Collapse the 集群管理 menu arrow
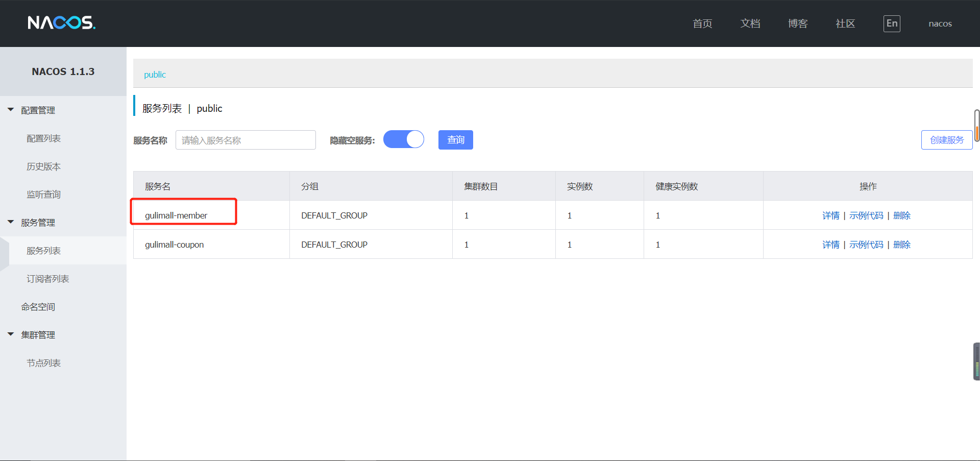This screenshot has width=980, height=461. click(11, 334)
